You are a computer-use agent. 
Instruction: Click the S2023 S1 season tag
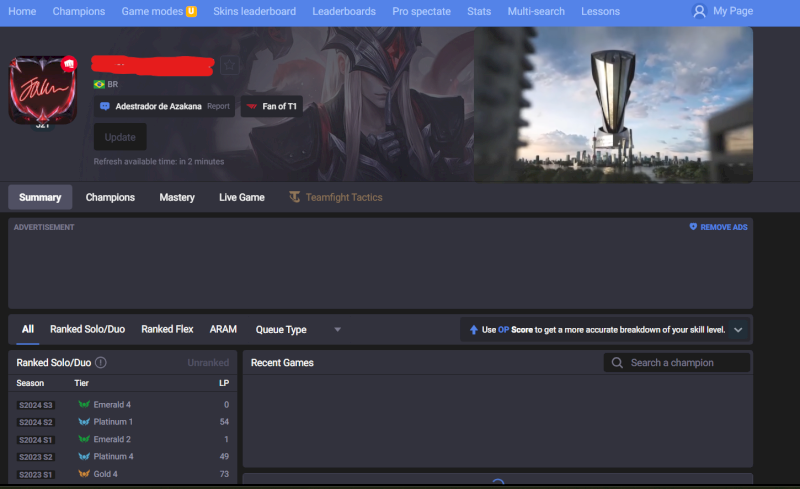point(36,474)
